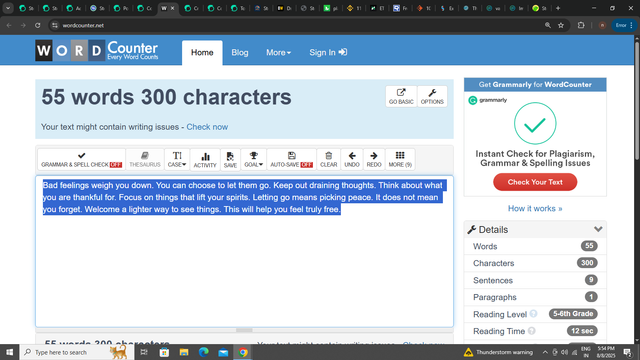Click the Reading Time help icon
This screenshot has width=640, height=360.
coord(531,331)
